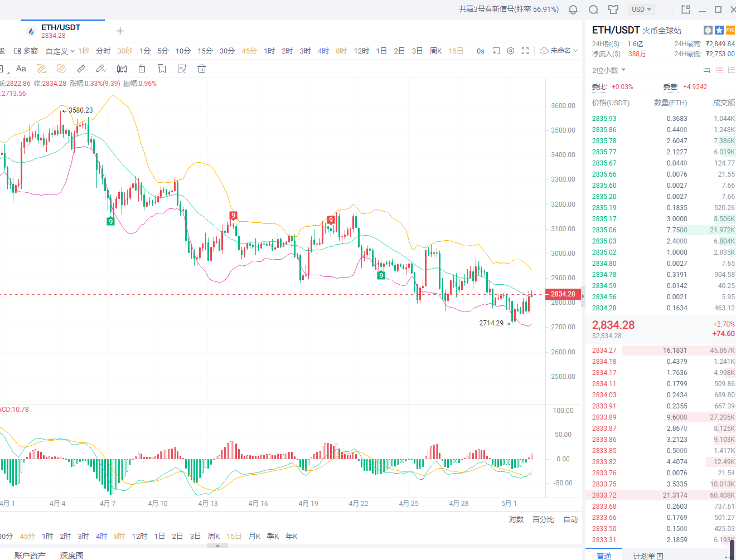Switch to the 普通 order tab
Image resolution: width=736 pixels, height=560 pixels.
pyautogui.click(x=604, y=556)
